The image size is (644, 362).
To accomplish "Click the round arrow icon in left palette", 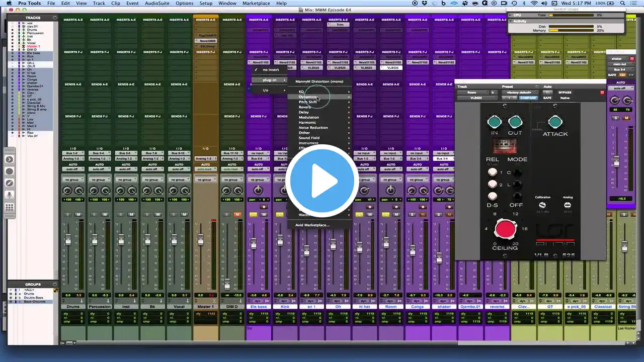I will tap(9, 159).
